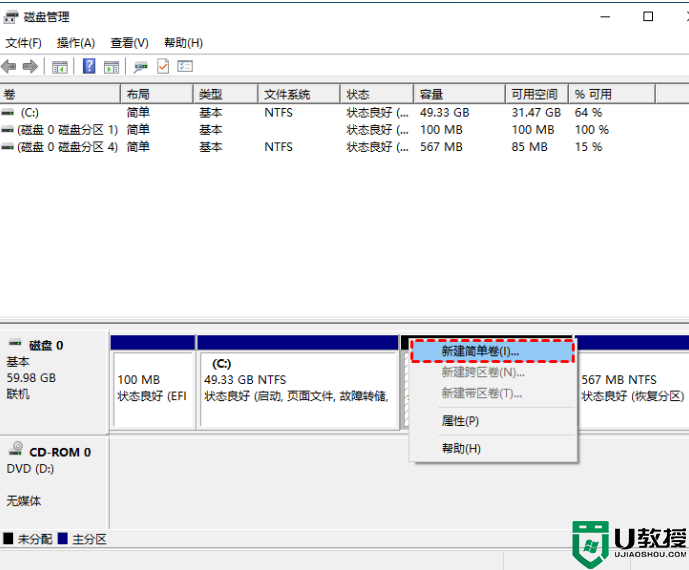Click the 85 MB free space cell

click(529, 147)
